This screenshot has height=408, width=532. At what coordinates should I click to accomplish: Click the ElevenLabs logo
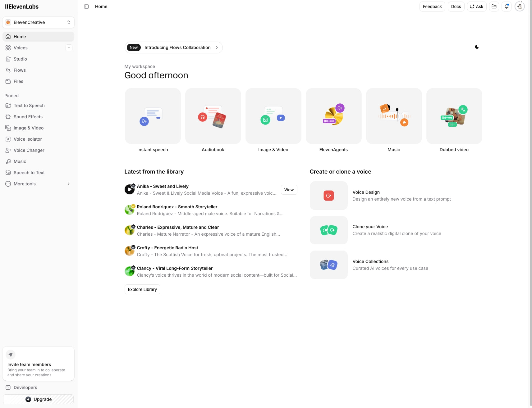pyautogui.click(x=22, y=7)
